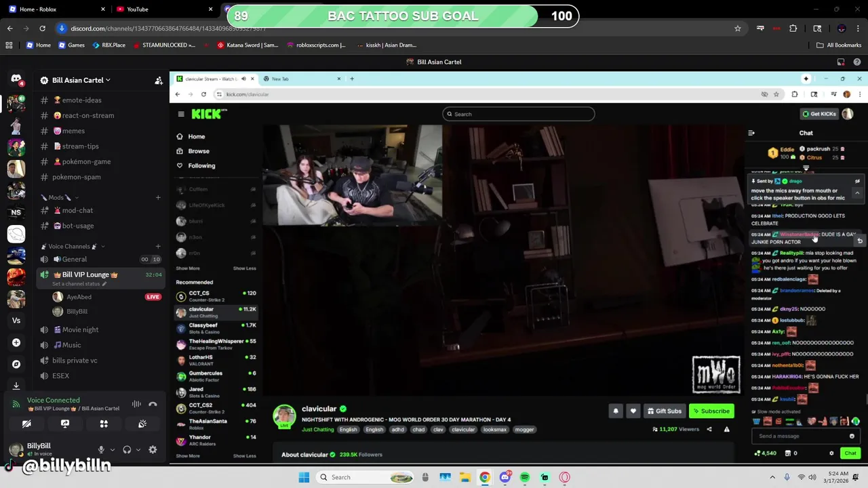Image resolution: width=868 pixels, height=488 pixels.
Task: Open emoji picker in chat input
Action: [x=852, y=436]
